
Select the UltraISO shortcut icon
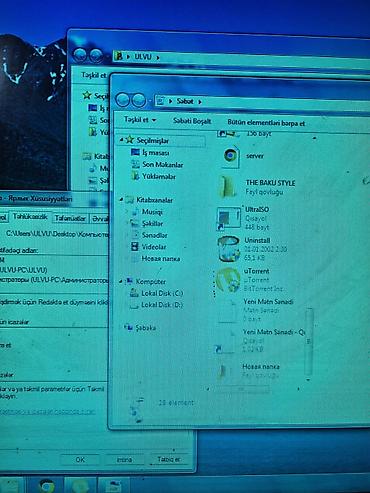point(229,218)
